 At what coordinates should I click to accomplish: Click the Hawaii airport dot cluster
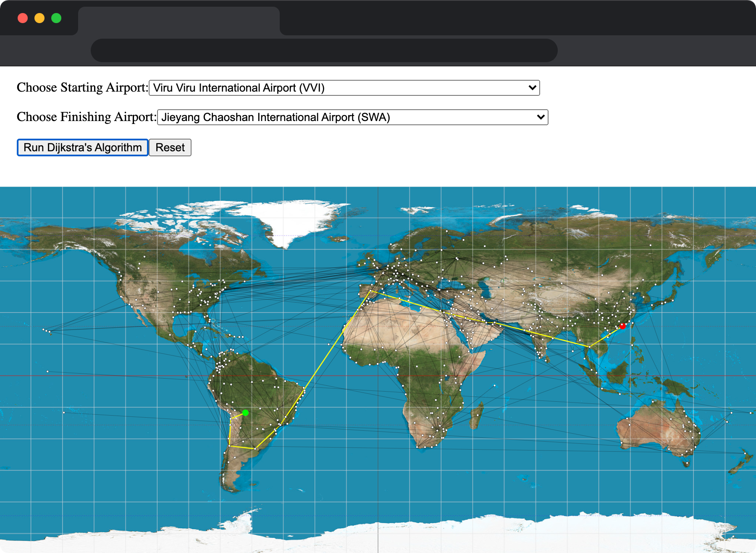pyautogui.click(x=46, y=331)
